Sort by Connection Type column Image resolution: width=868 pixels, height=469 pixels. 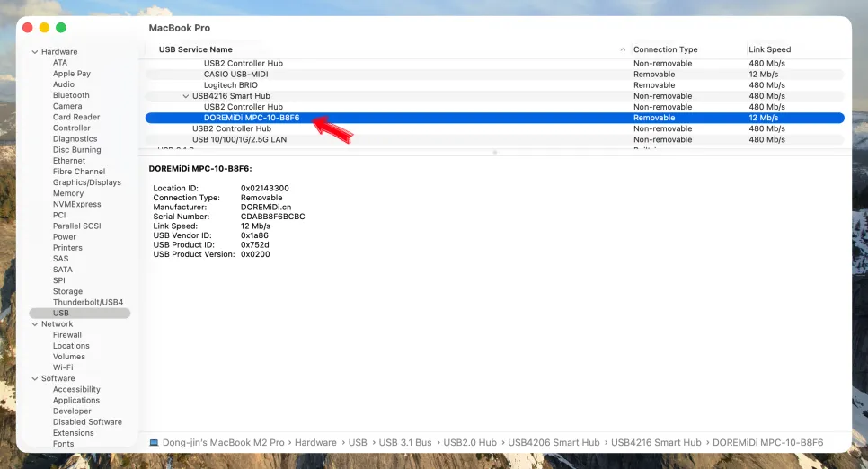click(x=666, y=49)
